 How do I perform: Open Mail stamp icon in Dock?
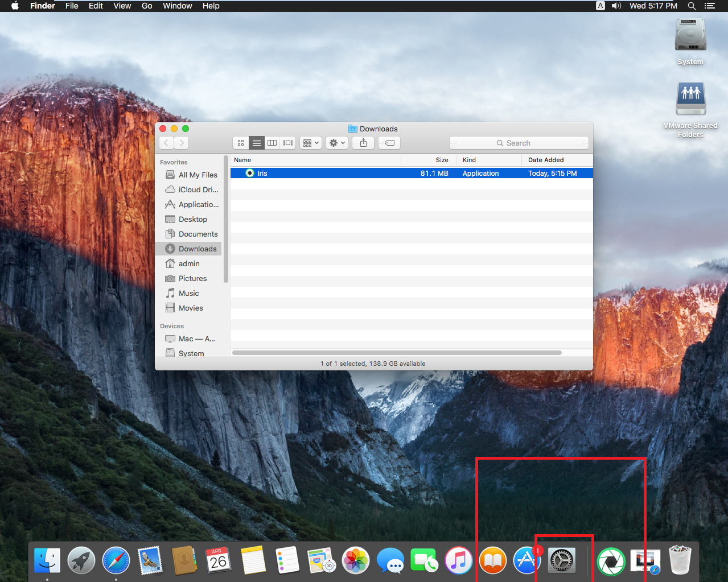(150, 561)
